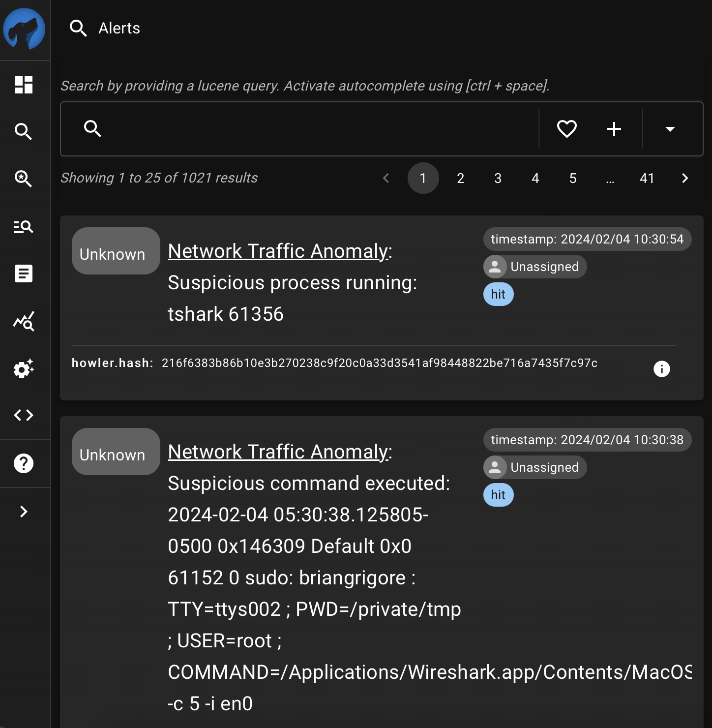Viewport: 712px width, 728px height.
Task: Open the starred search sidebar icon
Action: [24, 179]
